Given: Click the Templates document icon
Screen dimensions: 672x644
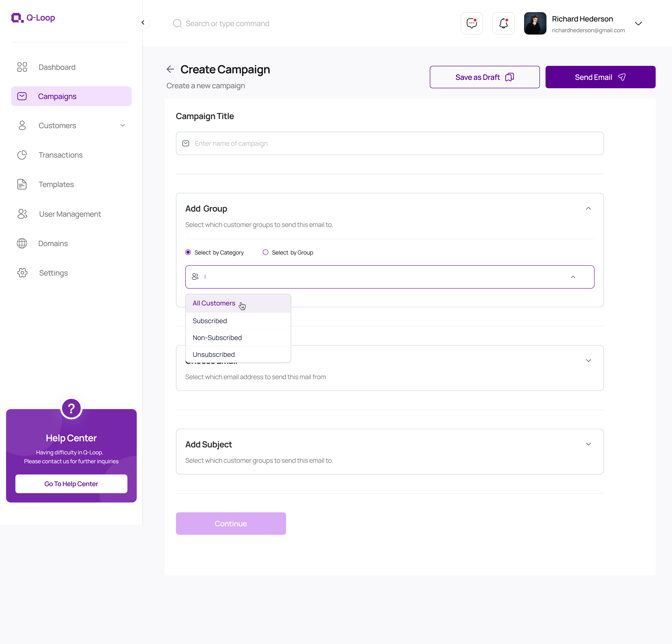Looking at the screenshot, I should tap(22, 184).
